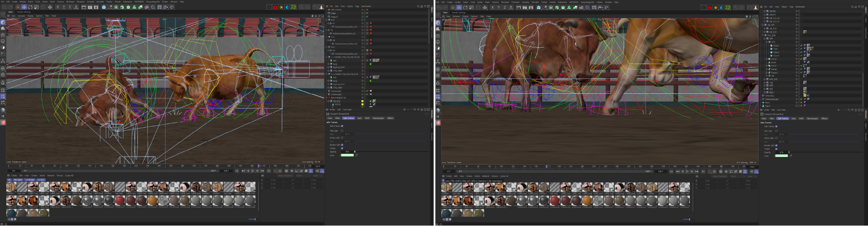Adjust Opacity slider in left attribute manager
Image resolution: width=868 pixels, height=226 pixels.
(x=392, y=152)
